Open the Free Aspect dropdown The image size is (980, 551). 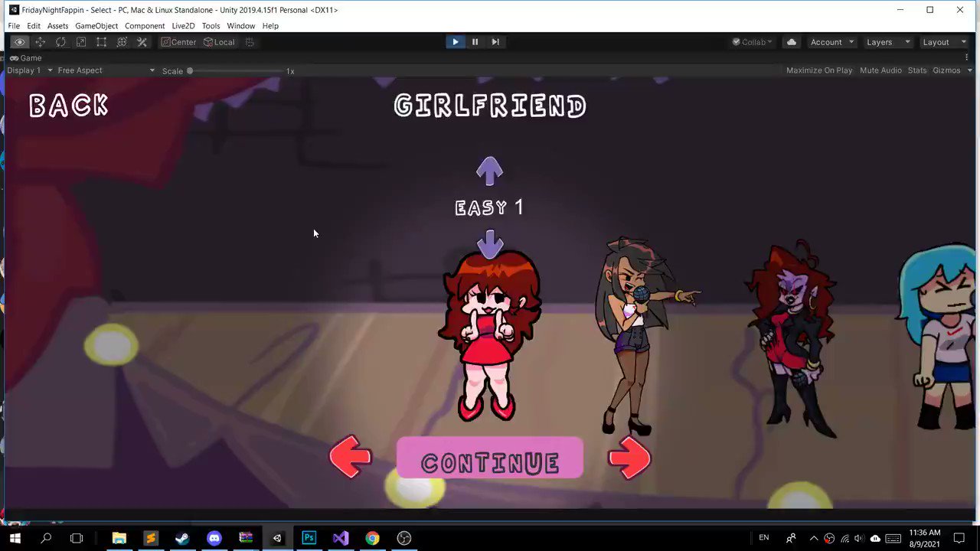point(106,70)
